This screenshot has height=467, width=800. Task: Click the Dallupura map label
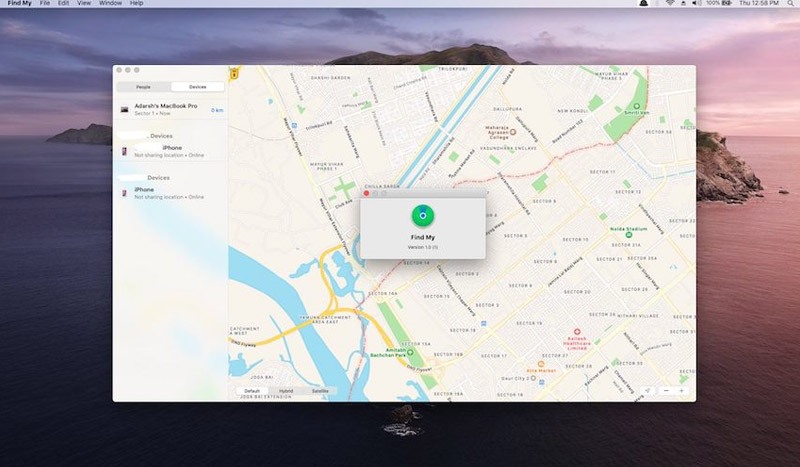coord(507,109)
